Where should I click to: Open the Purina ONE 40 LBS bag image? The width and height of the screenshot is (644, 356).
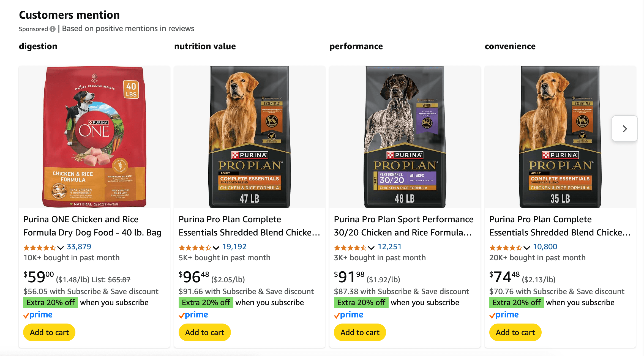point(94,137)
